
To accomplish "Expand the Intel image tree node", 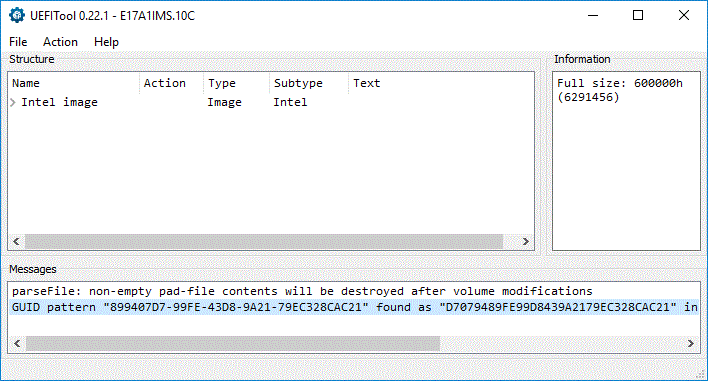I will (x=14, y=102).
